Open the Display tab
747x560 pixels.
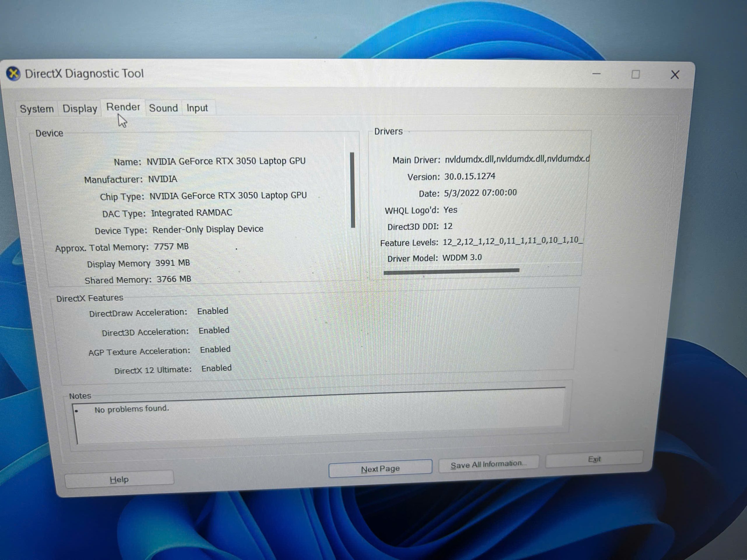(x=80, y=108)
